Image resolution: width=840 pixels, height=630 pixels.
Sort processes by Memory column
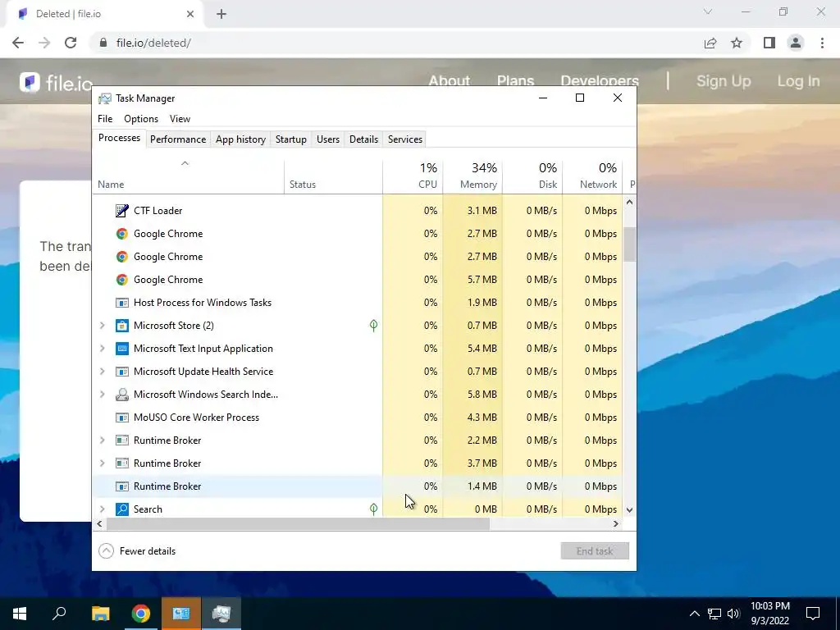pyautogui.click(x=472, y=176)
